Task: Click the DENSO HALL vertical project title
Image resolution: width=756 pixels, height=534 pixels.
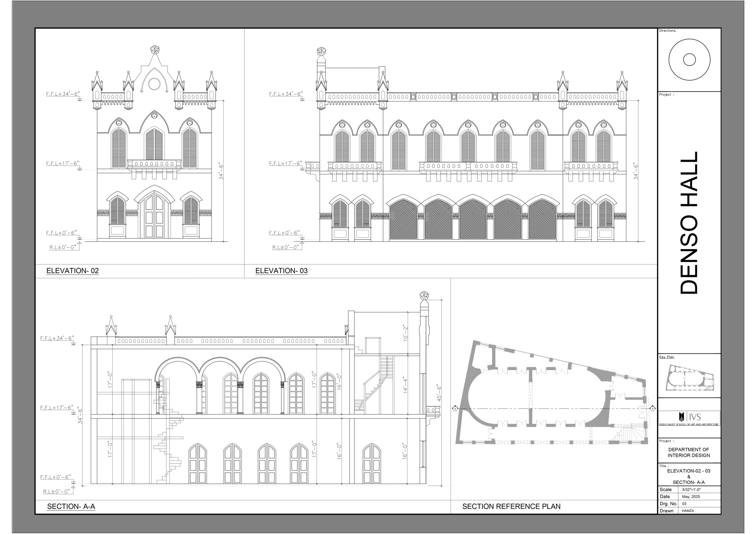Action: click(689, 223)
